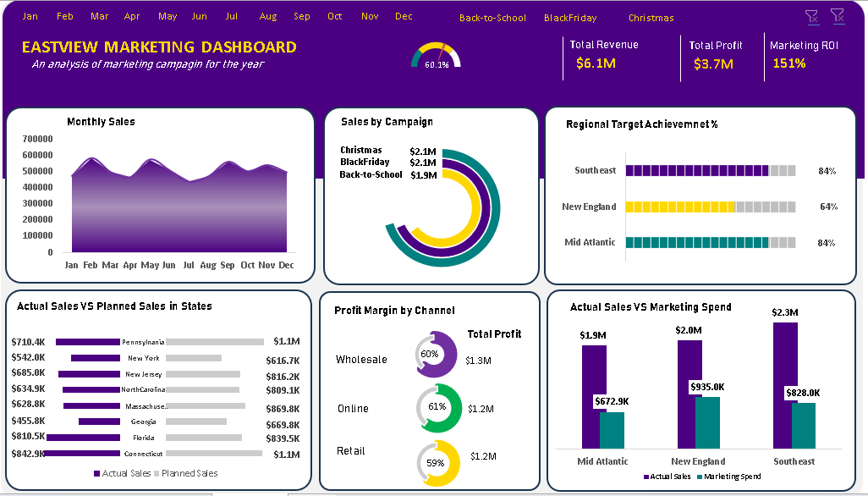Click the rightmost clear-filter funnel icon

click(838, 16)
